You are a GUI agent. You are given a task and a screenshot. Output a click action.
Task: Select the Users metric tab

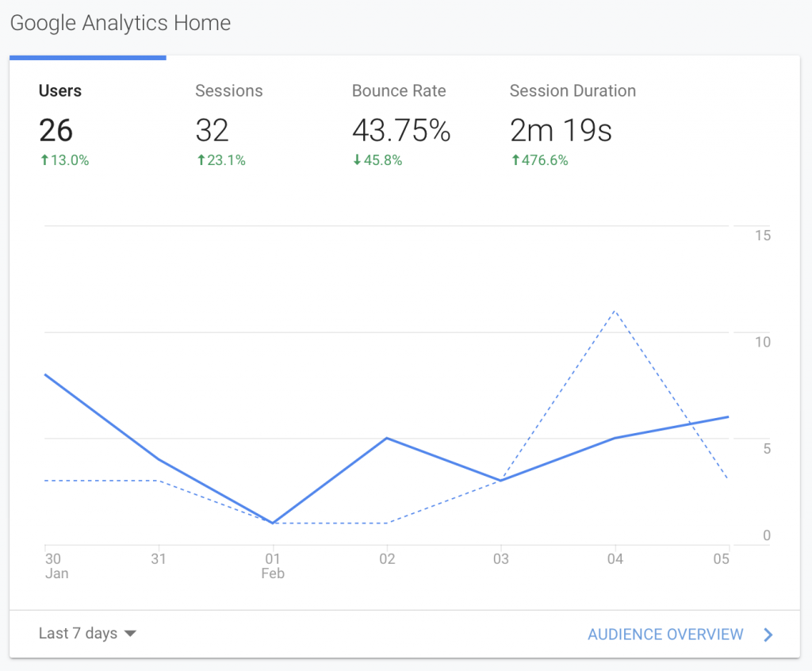click(x=59, y=90)
